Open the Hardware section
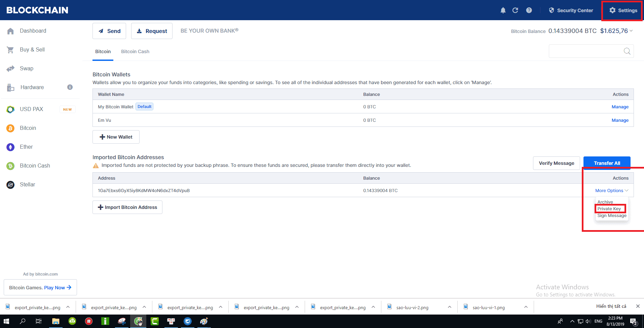The image size is (644, 328). (x=32, y=87)
